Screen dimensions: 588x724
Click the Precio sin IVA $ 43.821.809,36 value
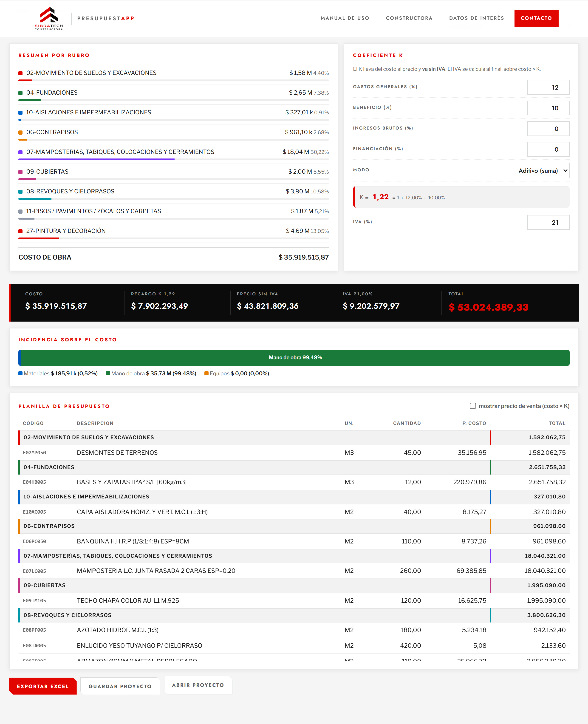click(268, 306)
